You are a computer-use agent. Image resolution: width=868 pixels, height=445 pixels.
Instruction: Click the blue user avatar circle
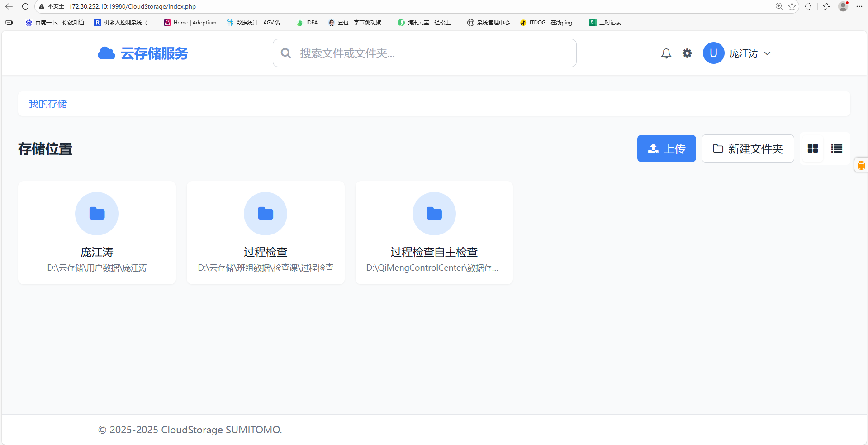click(x=713, y=53)
